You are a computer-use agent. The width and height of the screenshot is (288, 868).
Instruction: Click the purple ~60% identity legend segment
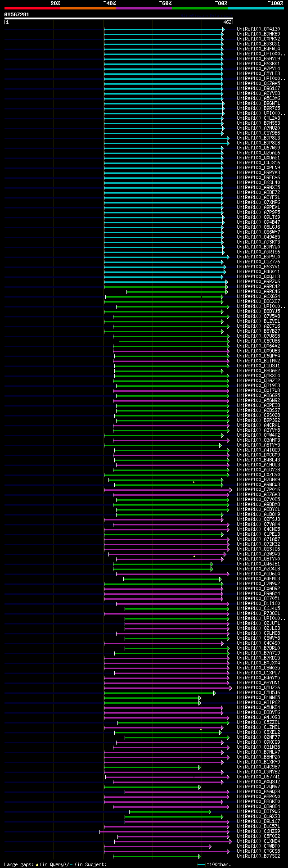coord(144,8)
